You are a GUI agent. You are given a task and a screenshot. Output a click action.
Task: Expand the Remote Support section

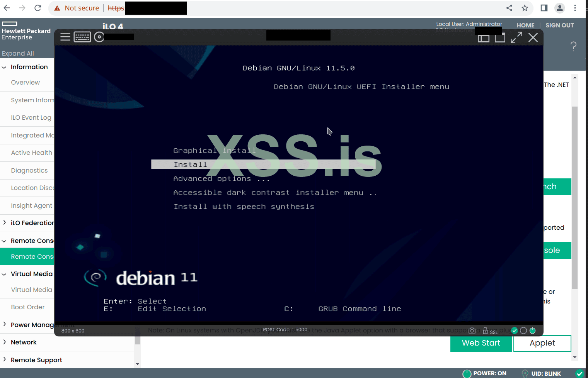coord(4,360)
